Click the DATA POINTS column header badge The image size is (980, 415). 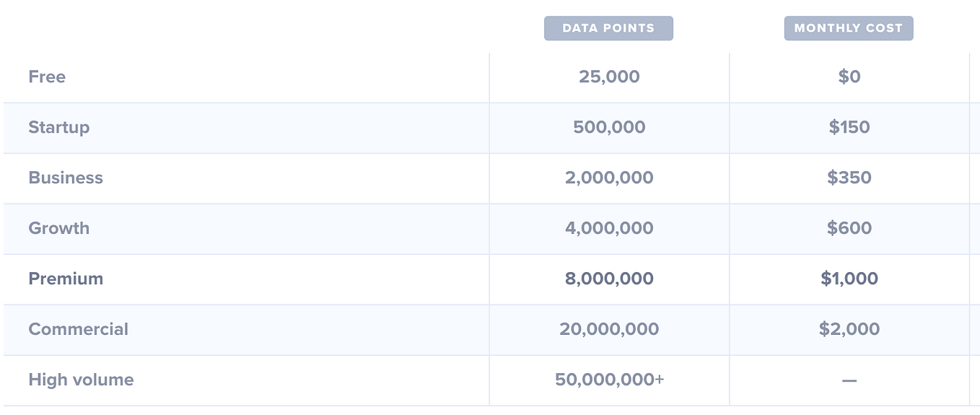point(608,28)
